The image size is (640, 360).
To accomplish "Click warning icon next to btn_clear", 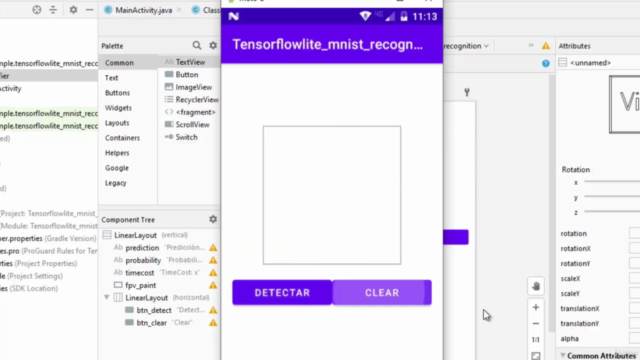I will tap(213, 322).
